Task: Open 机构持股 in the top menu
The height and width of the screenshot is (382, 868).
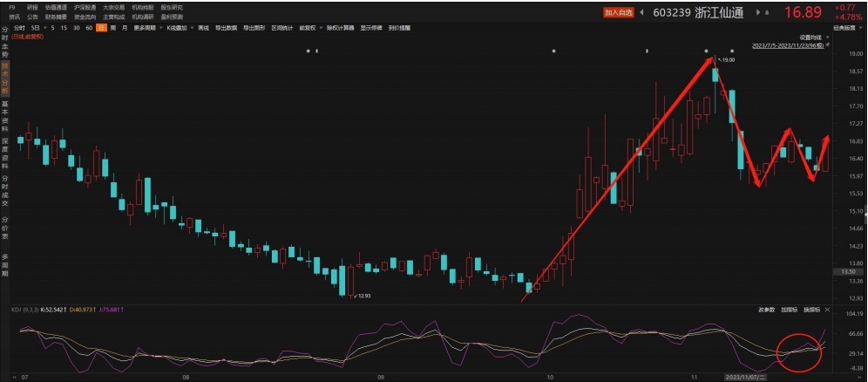Action: coord(143,8)
